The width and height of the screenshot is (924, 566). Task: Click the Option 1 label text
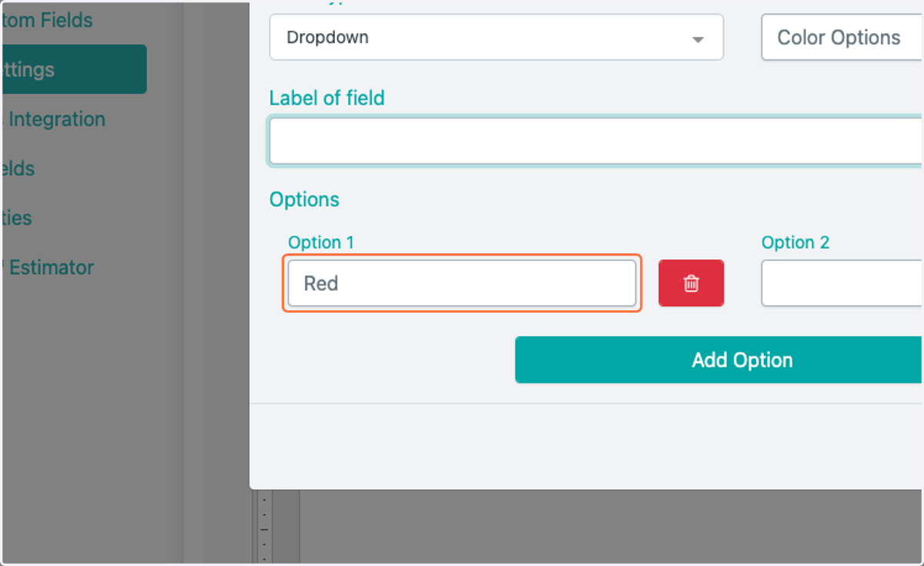pyautogui.click(x=321, y=243)
